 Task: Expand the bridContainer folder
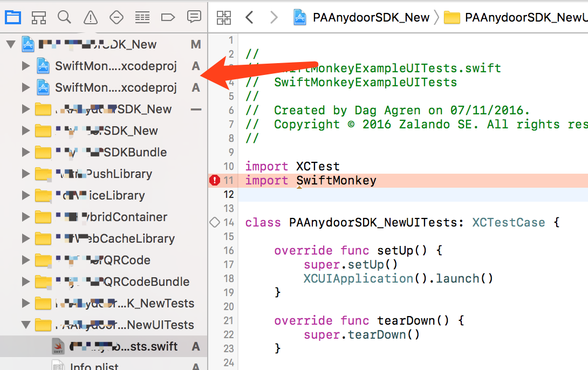click(x=25, y=217)
